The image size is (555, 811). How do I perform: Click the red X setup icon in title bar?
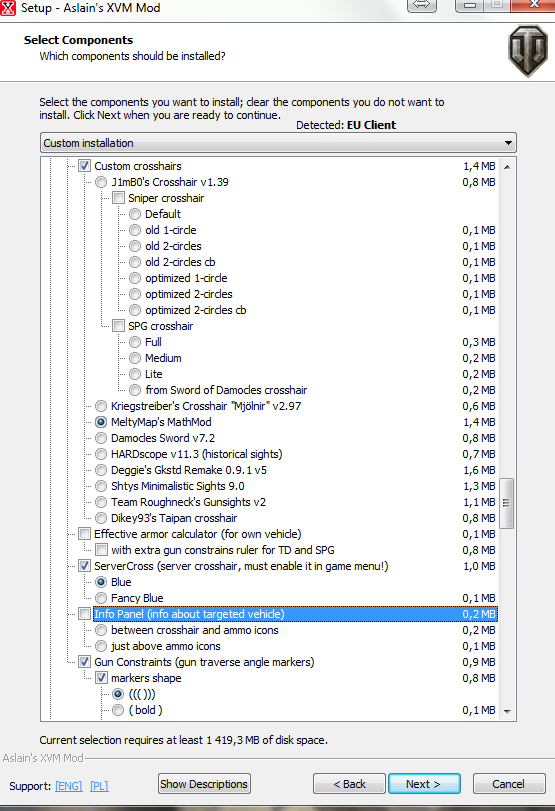tap(8, 8)
